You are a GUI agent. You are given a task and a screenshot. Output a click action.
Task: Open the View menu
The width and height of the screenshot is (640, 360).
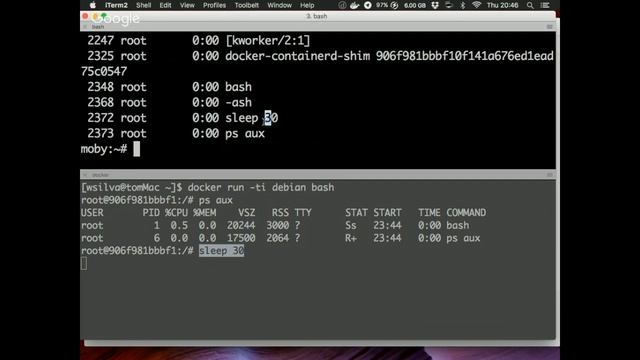tap(187, 5)
